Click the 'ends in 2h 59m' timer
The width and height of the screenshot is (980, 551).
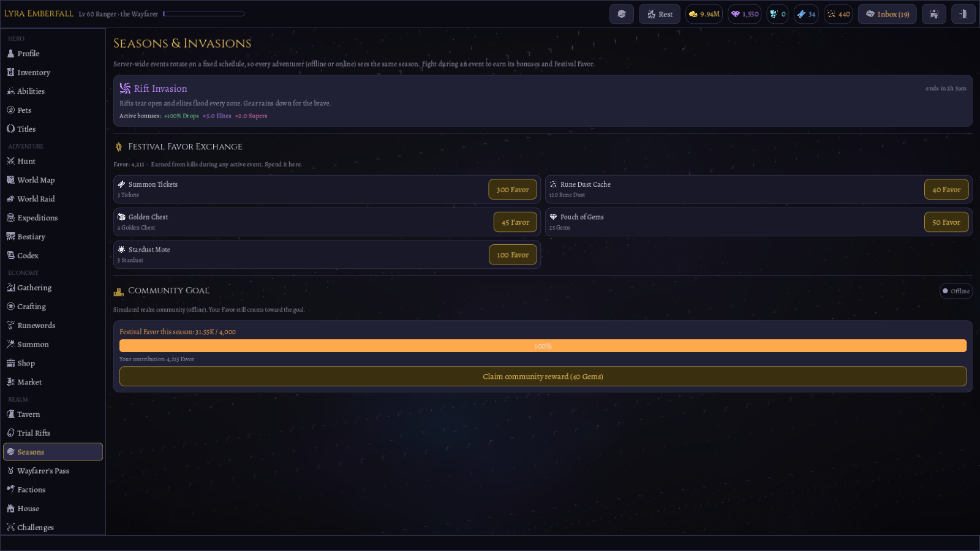click(x=946, y=88)
